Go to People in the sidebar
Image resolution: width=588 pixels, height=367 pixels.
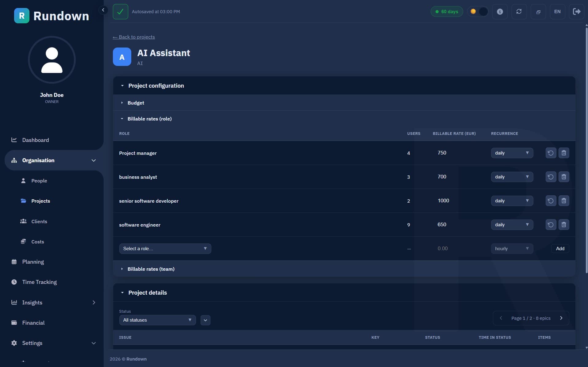click(x=39, y=181)
